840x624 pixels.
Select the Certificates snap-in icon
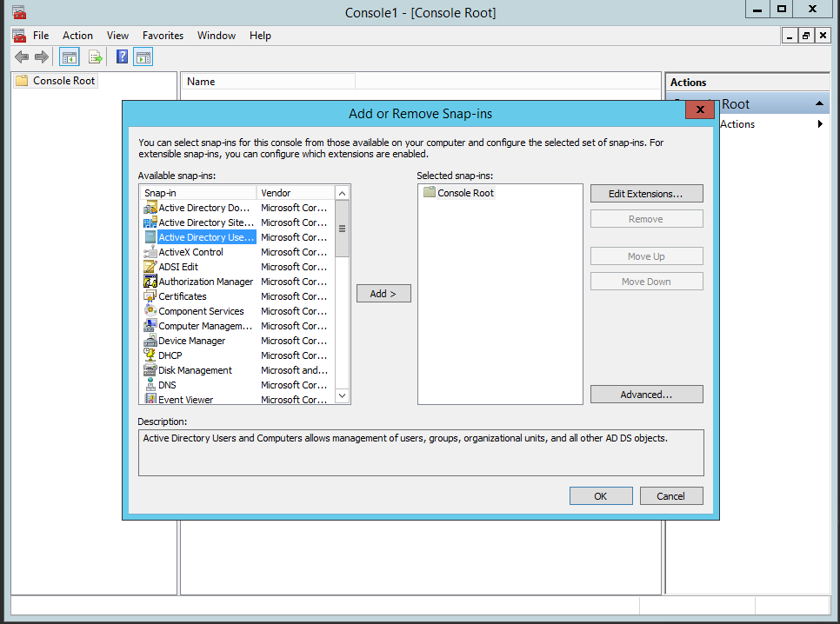point(150,295)
